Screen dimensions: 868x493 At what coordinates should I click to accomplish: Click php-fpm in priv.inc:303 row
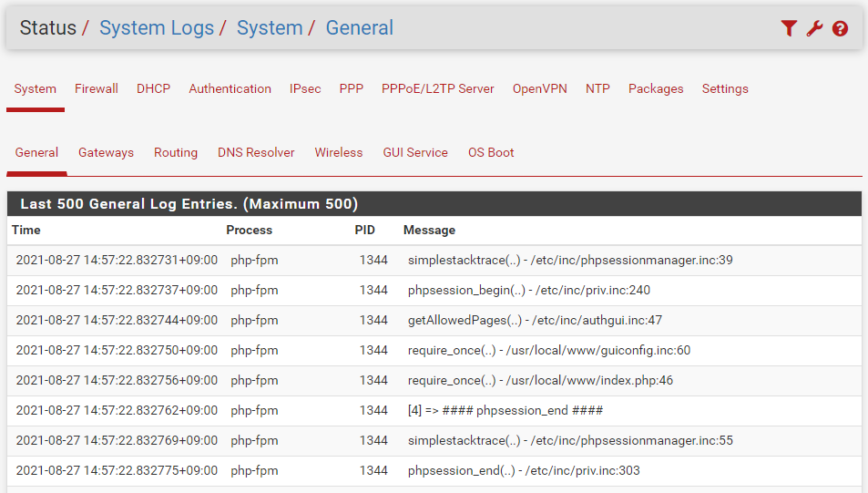(255, 470)
